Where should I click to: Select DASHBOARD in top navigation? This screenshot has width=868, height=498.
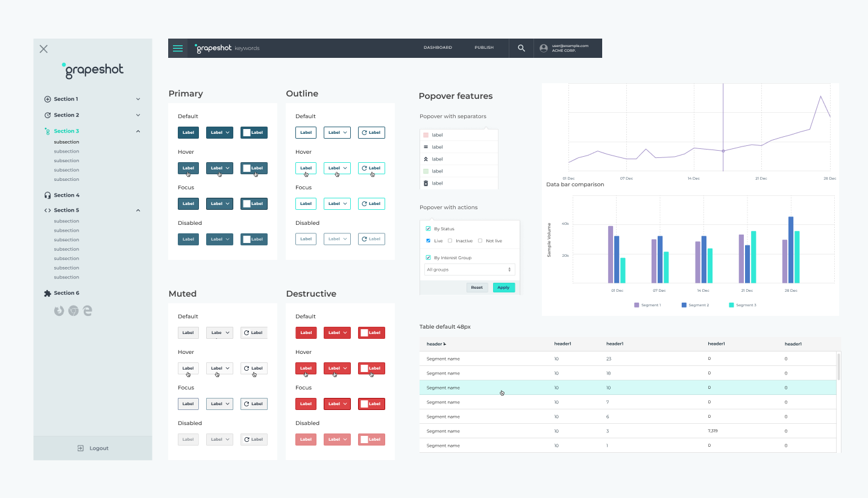pos(438,48)
